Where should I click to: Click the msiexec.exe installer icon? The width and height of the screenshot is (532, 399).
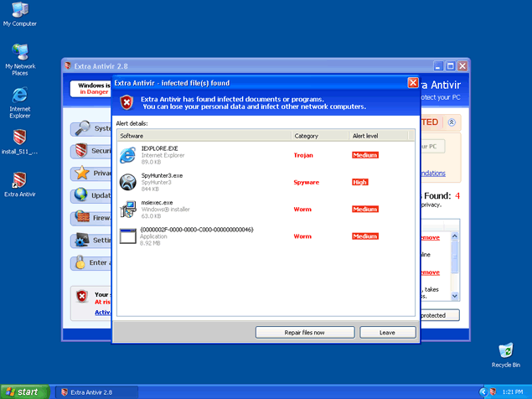tap(127, 209)
